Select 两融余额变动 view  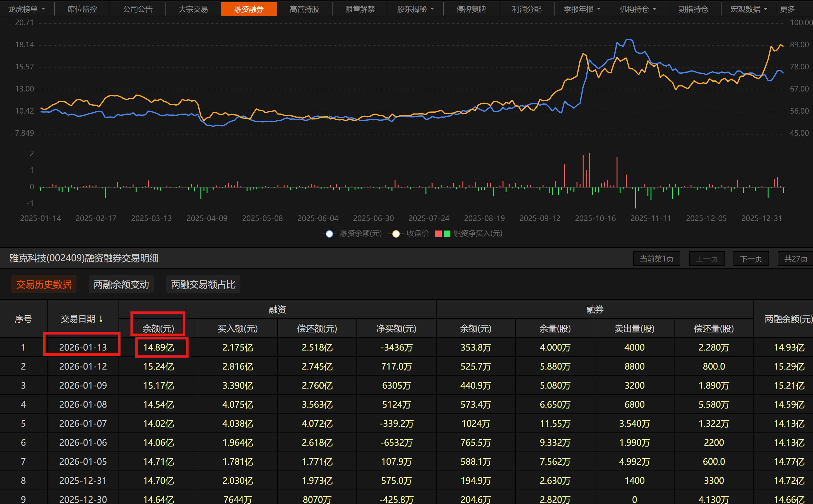121,284
